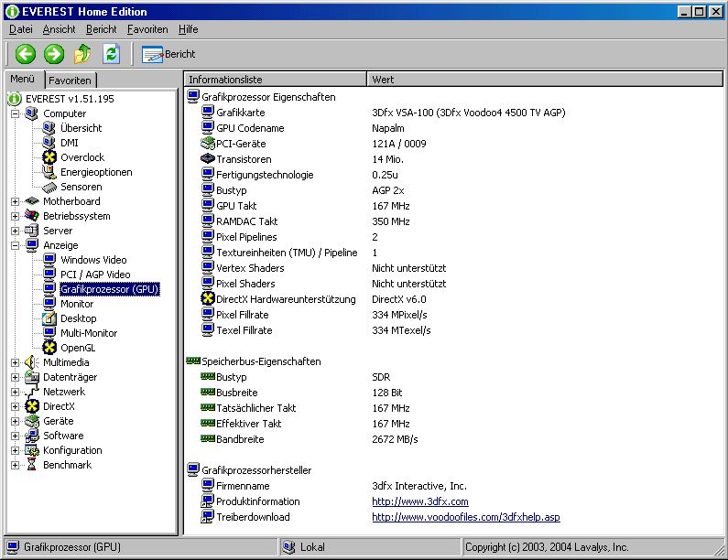
Task: Expand the Motherboard tree node
Action: pos(15,201)
